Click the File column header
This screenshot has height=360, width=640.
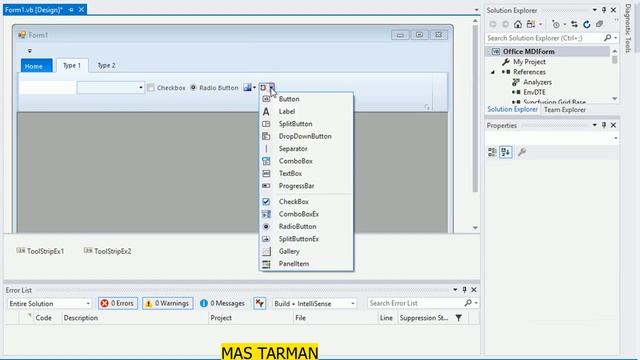pos(300,318)
